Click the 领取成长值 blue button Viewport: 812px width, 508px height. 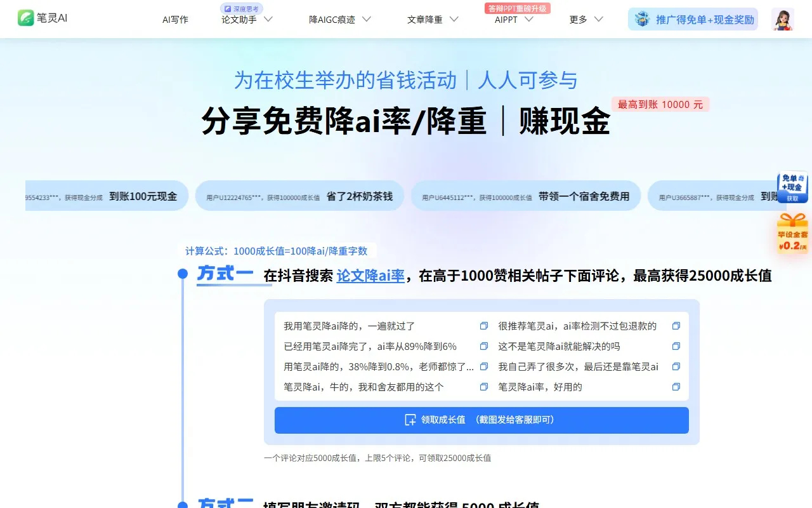point(481,420)
